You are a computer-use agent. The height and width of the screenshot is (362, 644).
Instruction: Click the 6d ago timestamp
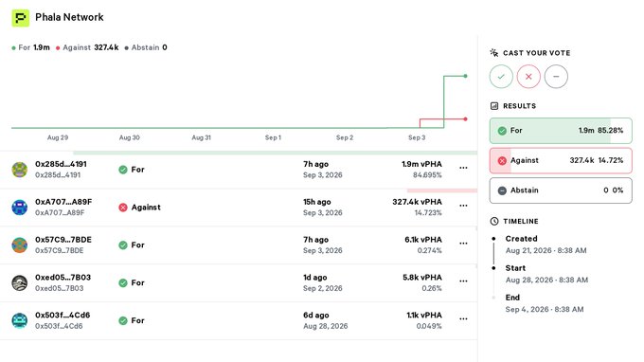tap(315, 316)
